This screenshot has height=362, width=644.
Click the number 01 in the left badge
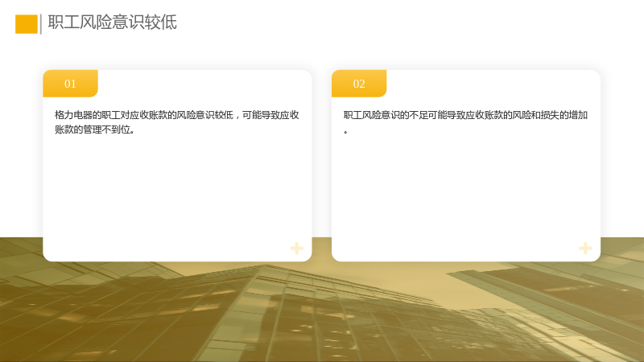(x=70, y=84)
